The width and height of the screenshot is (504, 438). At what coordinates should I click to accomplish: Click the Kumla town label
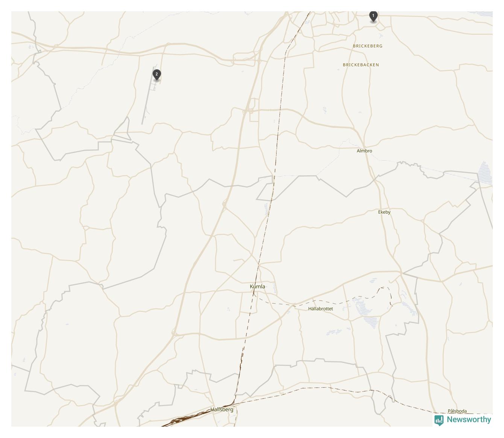tap(257, 286)
